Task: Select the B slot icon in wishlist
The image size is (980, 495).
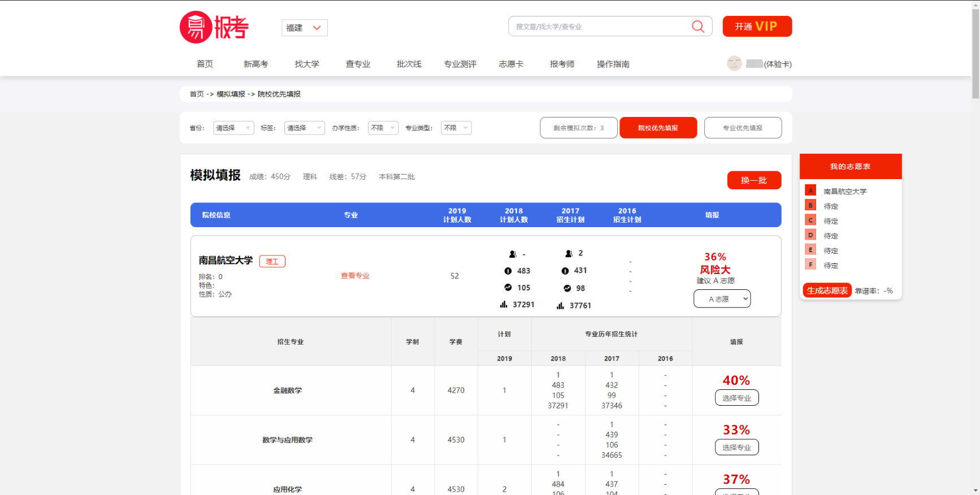Action: coord(810,206)
